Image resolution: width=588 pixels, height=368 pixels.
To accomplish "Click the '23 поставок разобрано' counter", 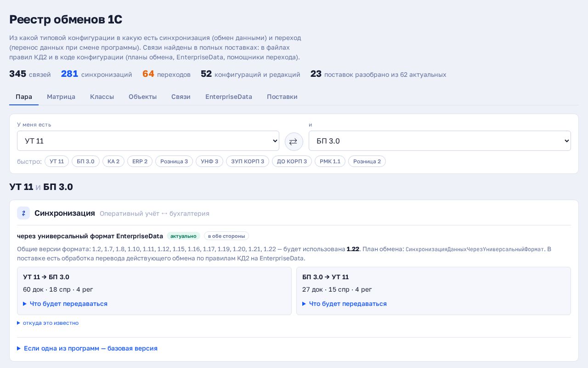I will [379, 74].
